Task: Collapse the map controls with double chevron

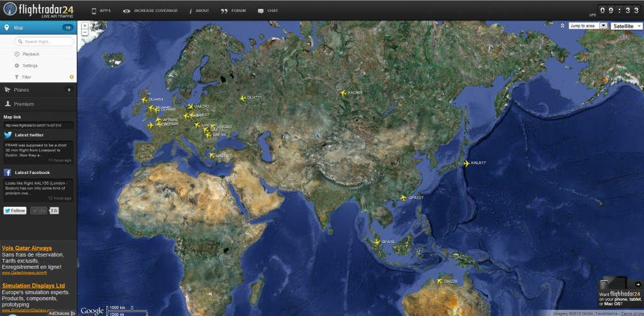Action: pyautogui.click(x=562, y=26)
